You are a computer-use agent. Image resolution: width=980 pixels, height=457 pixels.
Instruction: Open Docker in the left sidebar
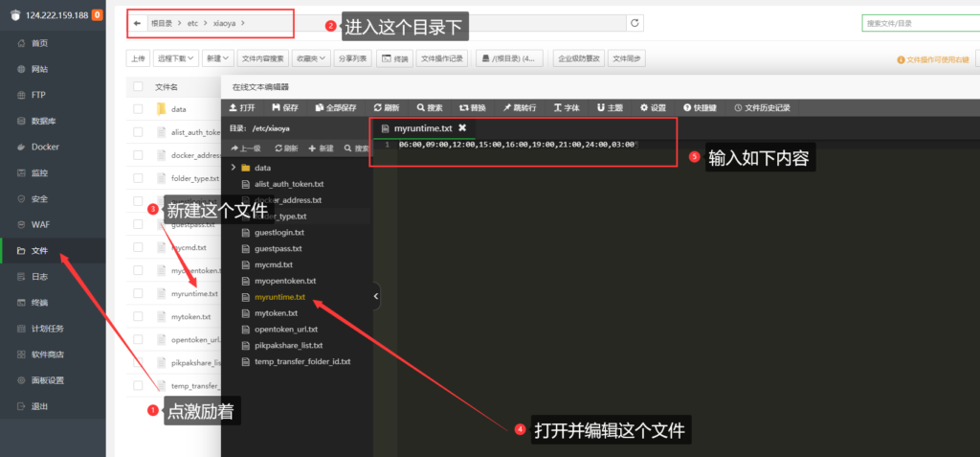tap(45, 147)
